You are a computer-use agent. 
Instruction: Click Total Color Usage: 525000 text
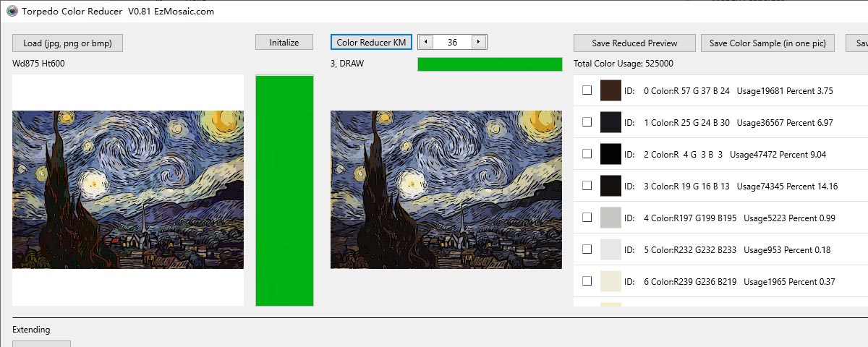pos(624,64)
